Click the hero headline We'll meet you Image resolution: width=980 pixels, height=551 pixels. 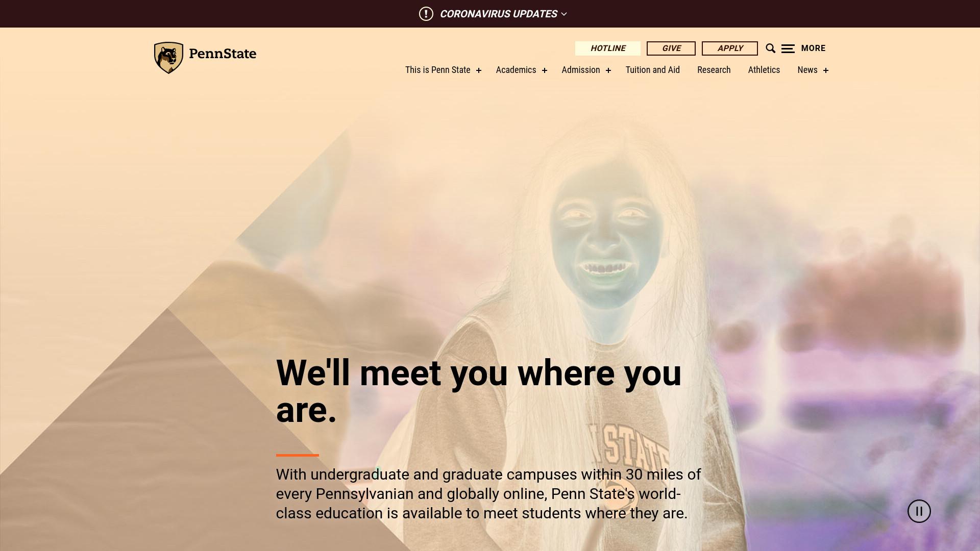tap(479, 391)
